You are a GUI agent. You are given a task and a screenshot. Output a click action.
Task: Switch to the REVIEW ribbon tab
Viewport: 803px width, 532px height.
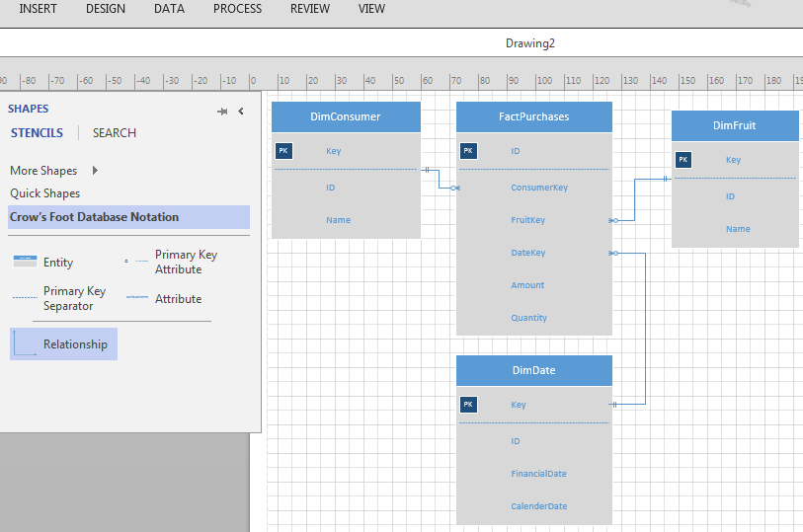pos(310,9)
